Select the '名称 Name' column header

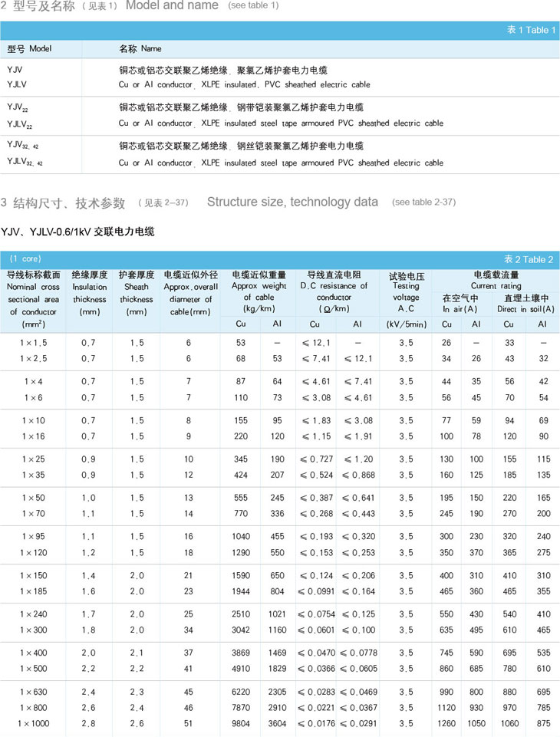pyautogui.click(x=140, y=49)
